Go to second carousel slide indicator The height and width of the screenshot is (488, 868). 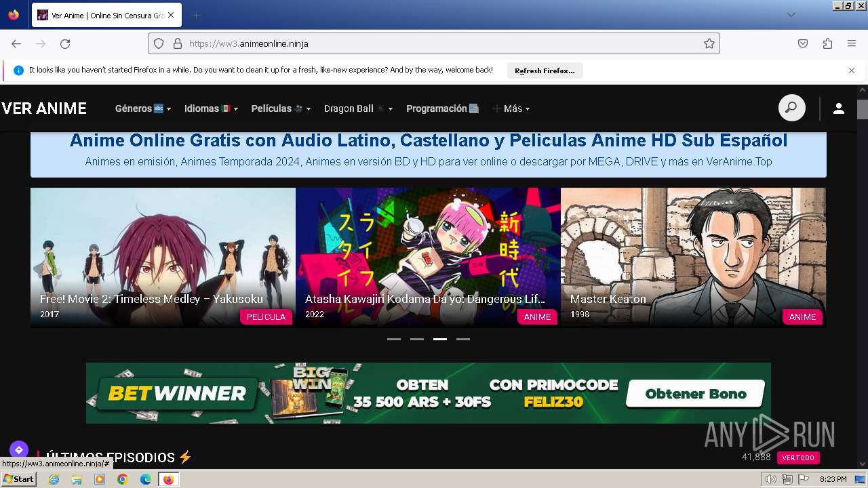(x=417, y=339)
